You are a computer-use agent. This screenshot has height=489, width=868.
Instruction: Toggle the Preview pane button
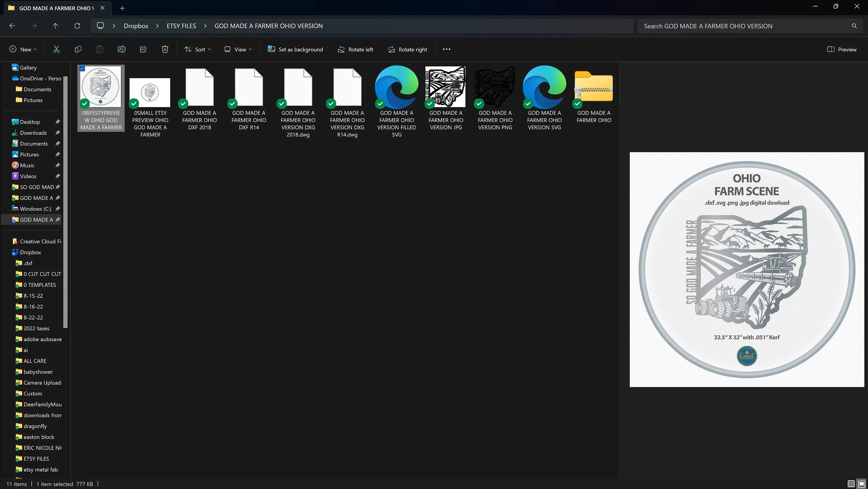(x=842, y=49)
